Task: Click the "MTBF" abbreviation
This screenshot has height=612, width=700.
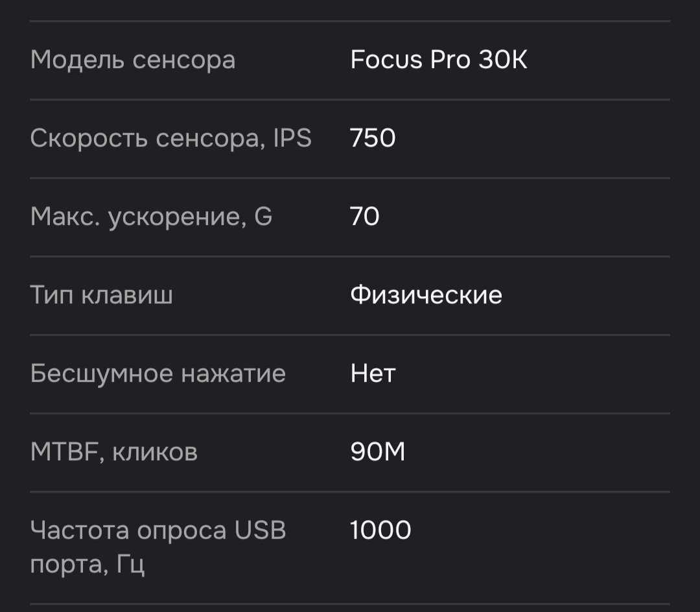Action: 64,453
